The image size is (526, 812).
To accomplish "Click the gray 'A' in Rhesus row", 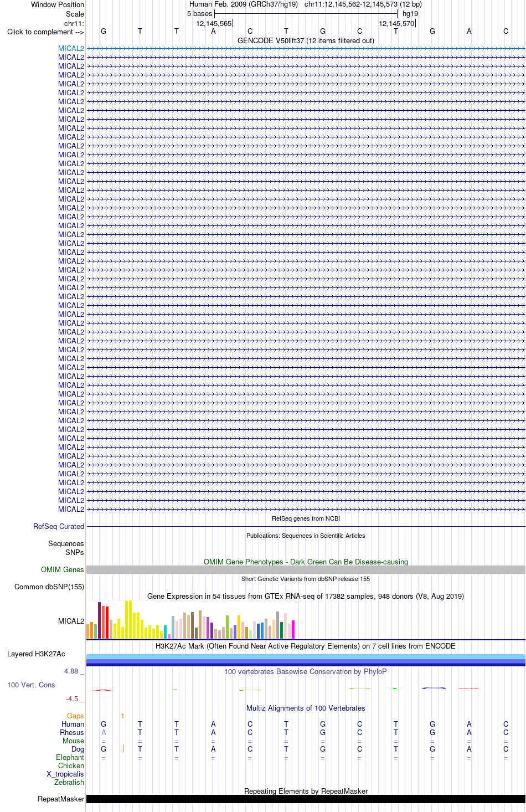I will click(104, 732).
